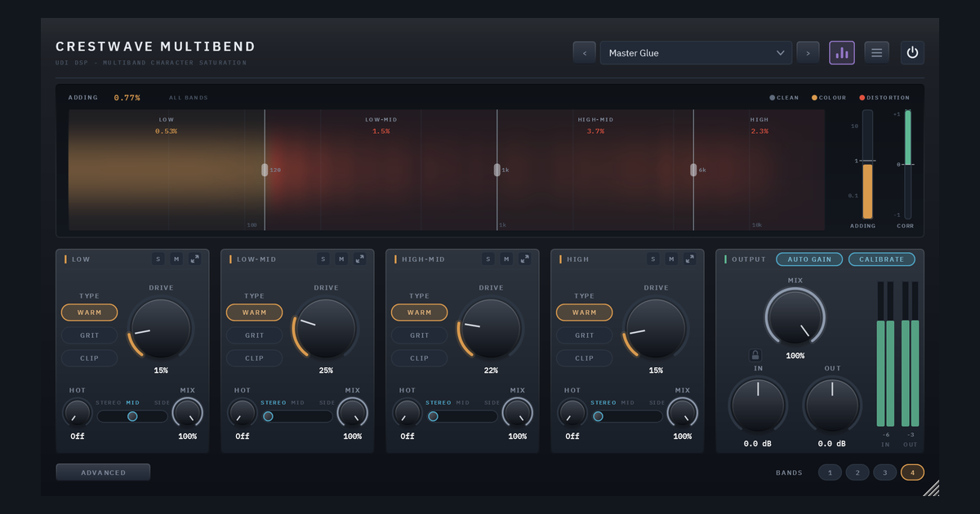The image size is (980, 514).
Task: Click the HIGH band stereo/mid/side slider handle
Action: [x=598, y=416]
